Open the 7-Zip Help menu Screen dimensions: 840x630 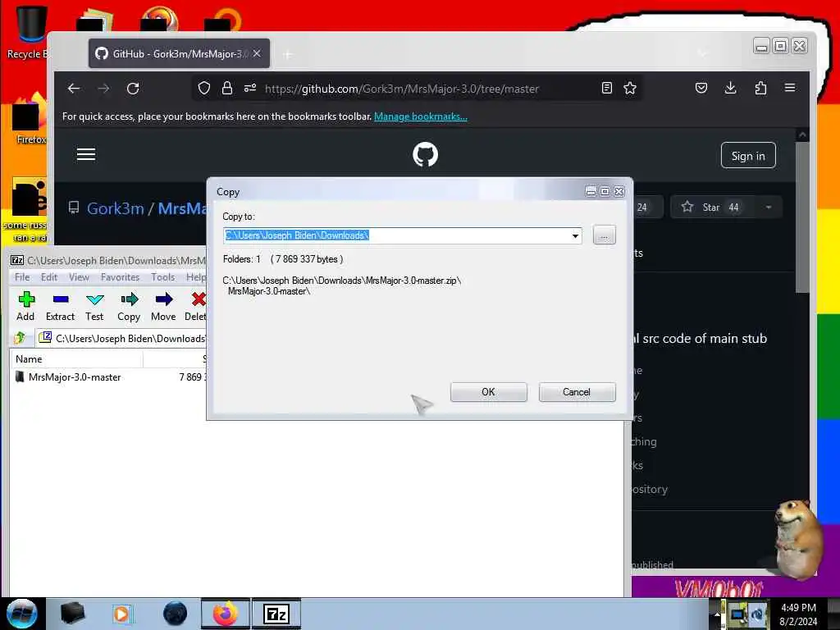tap(195, 277)
